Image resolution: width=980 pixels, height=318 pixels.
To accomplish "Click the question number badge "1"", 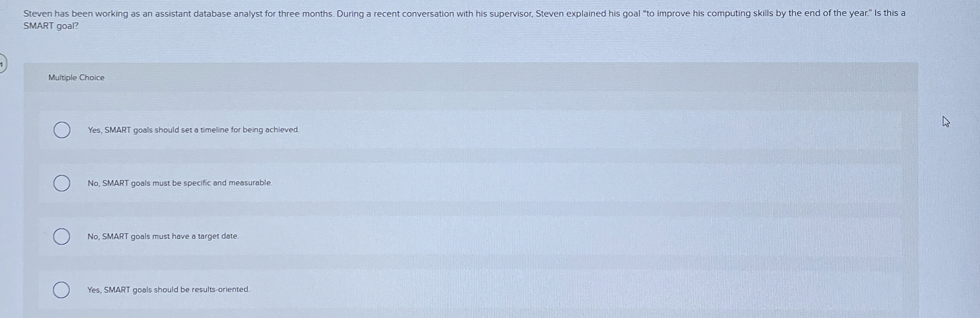I will (2, 64).
